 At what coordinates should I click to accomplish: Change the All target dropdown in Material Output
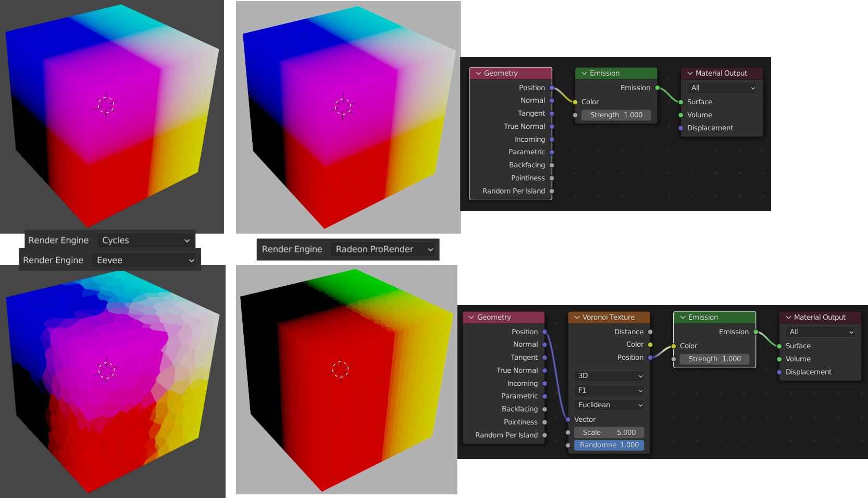pyautogui.click(x=722, y=88)
